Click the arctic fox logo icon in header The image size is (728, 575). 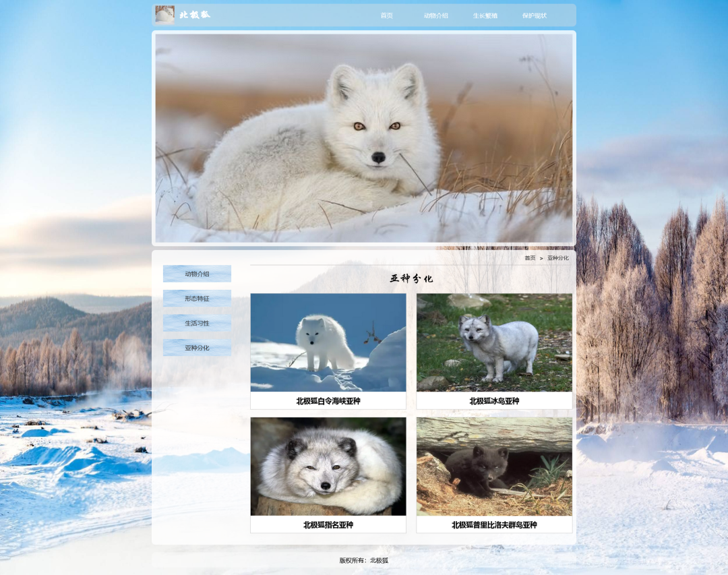click(164, 15)
